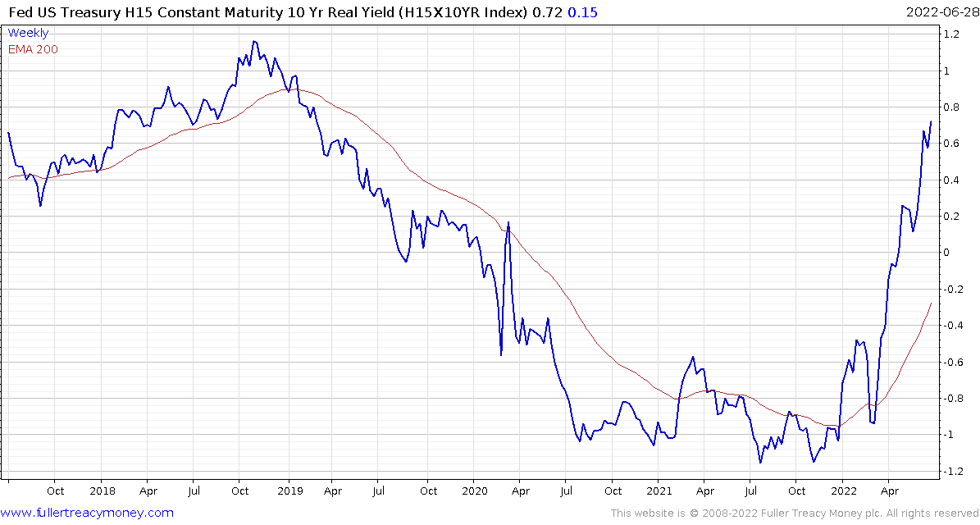
Task: Click the 2020 x-axis label
Action: coord(473,491)
